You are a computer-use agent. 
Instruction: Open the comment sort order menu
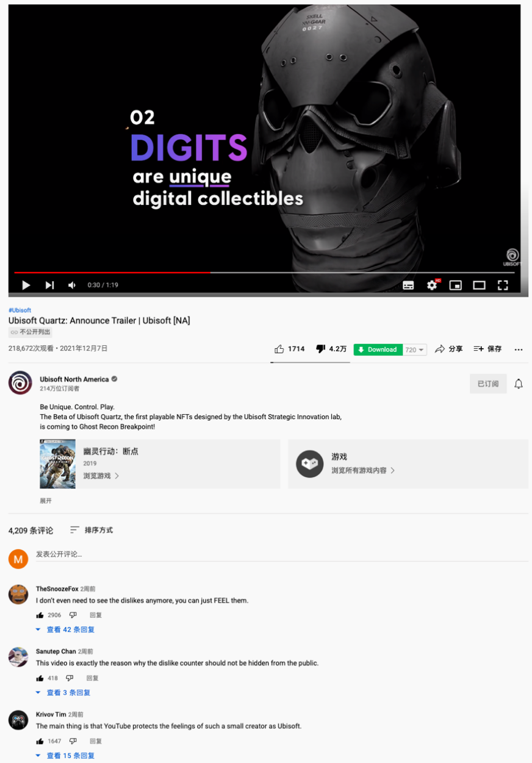92,530
